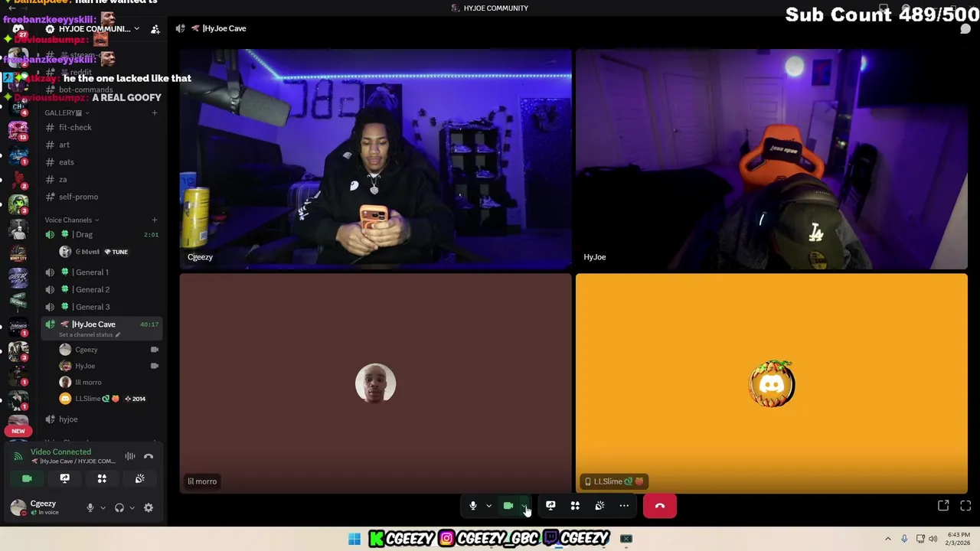
Task: Show hidden icons in the system tray
Action: point(888,539)
